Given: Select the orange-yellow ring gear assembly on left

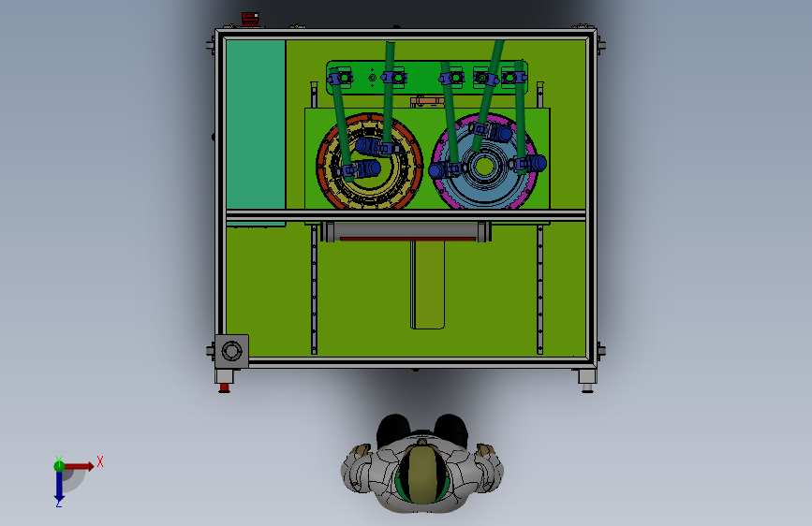Looking at the screenshot, I should click(x=369, y=161).
